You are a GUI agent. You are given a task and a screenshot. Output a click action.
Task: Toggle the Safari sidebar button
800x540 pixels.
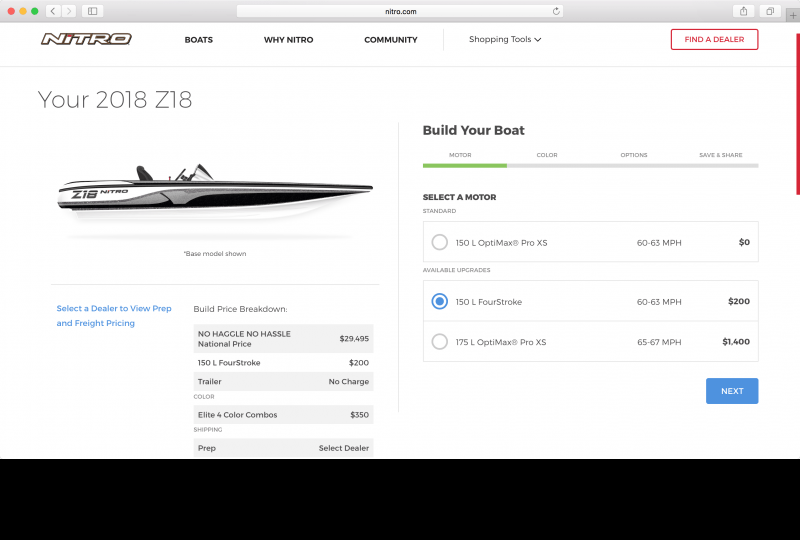coord(92,11)
